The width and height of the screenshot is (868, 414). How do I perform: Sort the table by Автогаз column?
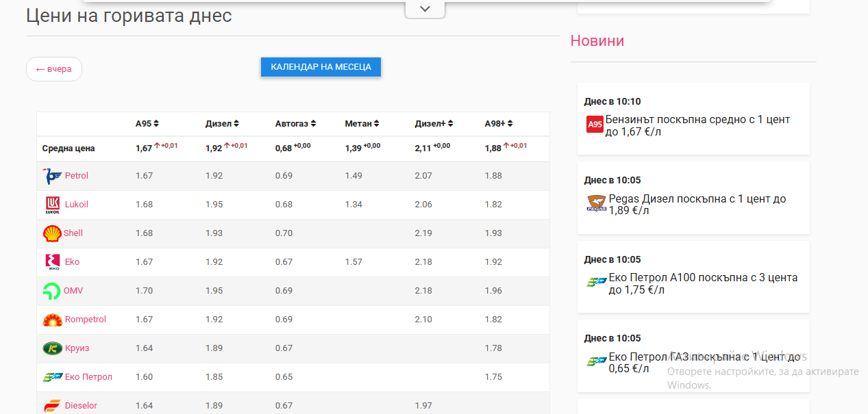(313, 124)
